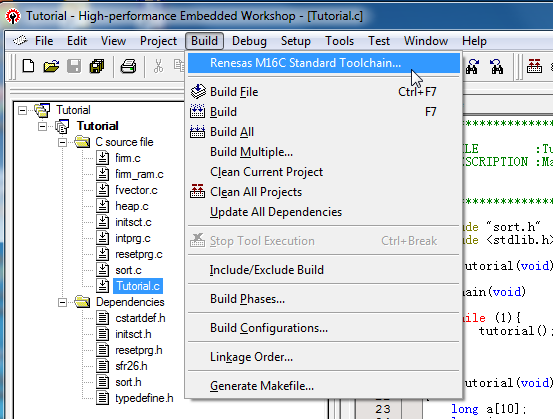The image size is (553, 419).
Task: Open Renesas M16C Standard Toolchain menu entry
Action: click(x=324, y=63)
